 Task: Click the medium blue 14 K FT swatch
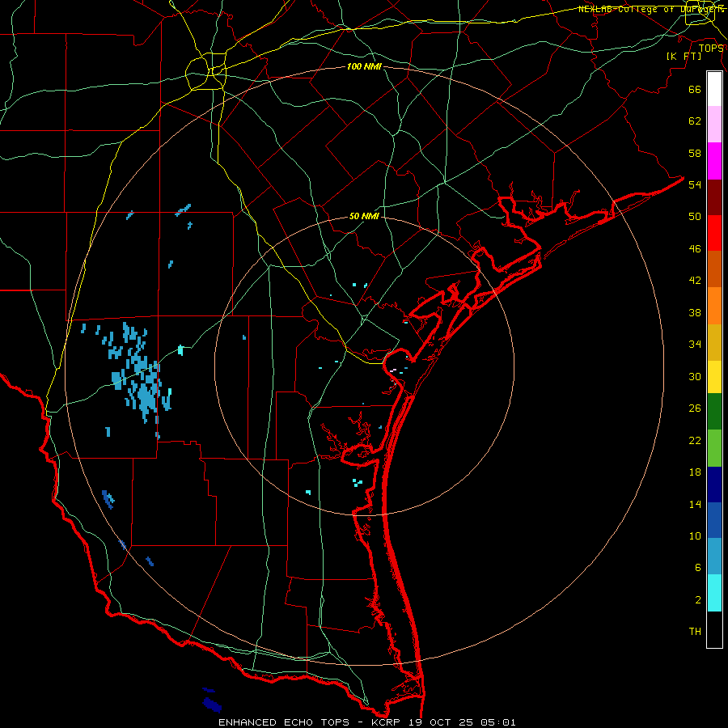pos(714,520)
